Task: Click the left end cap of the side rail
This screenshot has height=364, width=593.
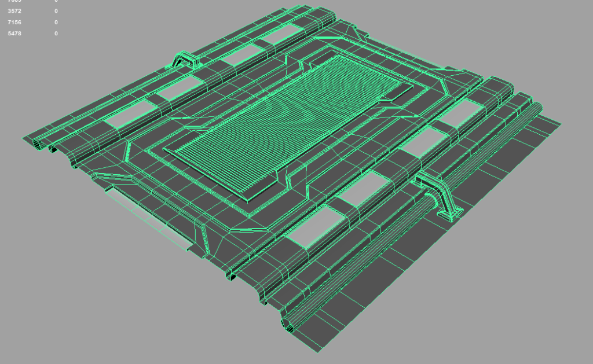Action: click(x=36, y=142)
